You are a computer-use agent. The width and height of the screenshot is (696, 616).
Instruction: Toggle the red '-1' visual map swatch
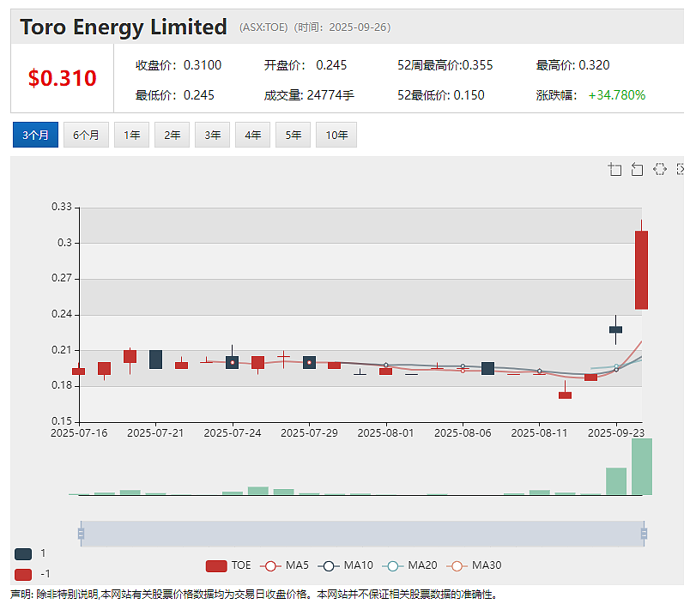[x=23, y=575]
